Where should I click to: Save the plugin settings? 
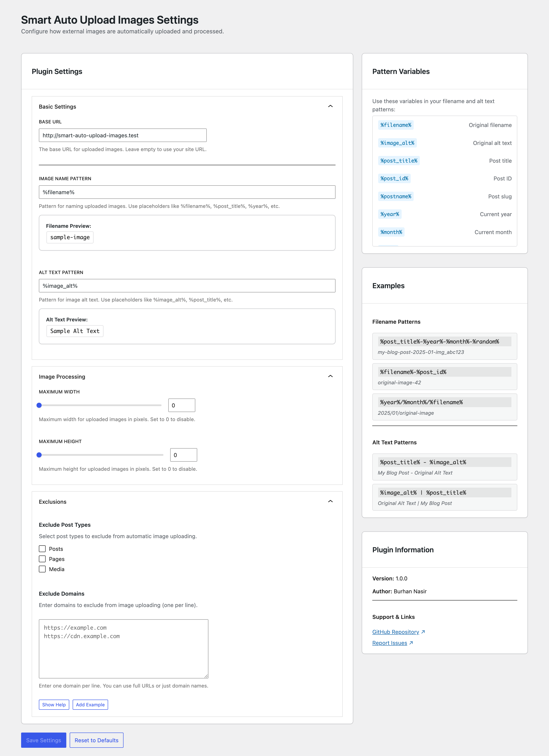tap(43, 740)
